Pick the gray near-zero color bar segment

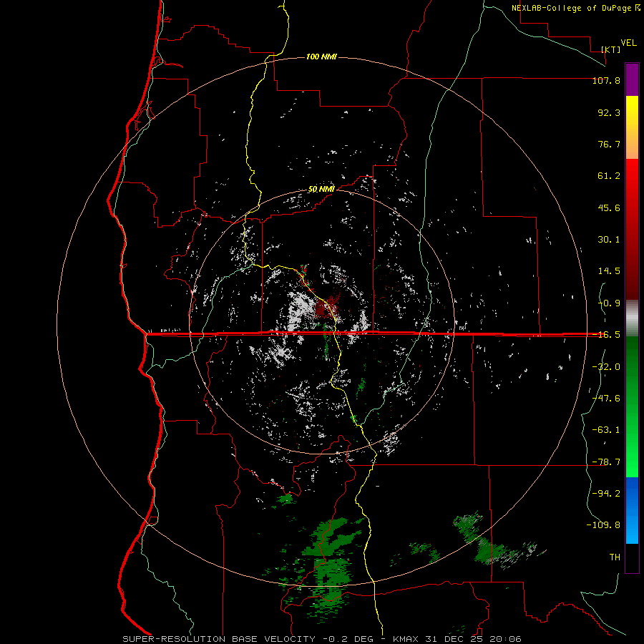[632, 318]
